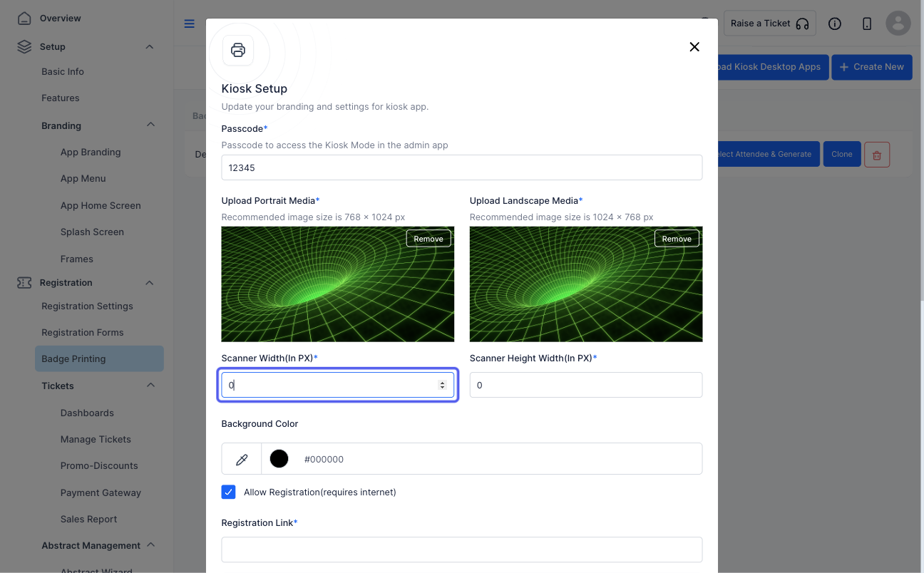Remove the landscape media image
Screen dimensions: 924x573
pos(677,239)
